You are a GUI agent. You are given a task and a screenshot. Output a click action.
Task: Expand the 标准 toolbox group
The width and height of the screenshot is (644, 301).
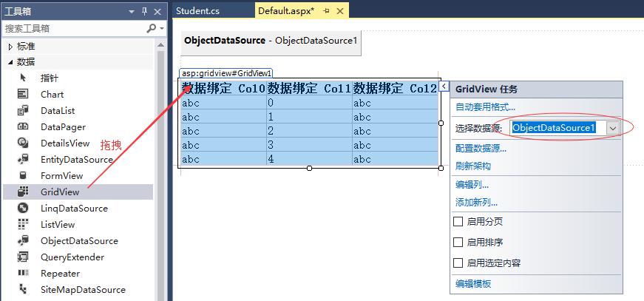pyautogui.click(x=10, y=46)
